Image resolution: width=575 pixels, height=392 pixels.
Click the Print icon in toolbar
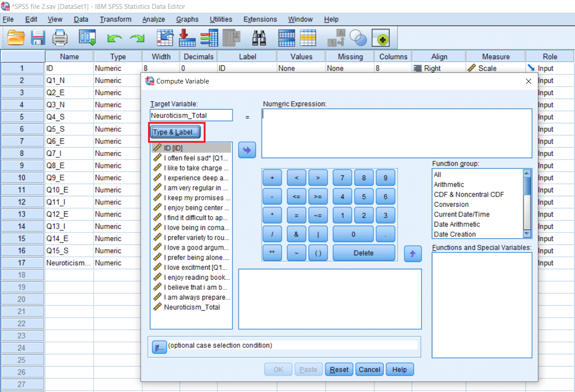tap(60, 38)
